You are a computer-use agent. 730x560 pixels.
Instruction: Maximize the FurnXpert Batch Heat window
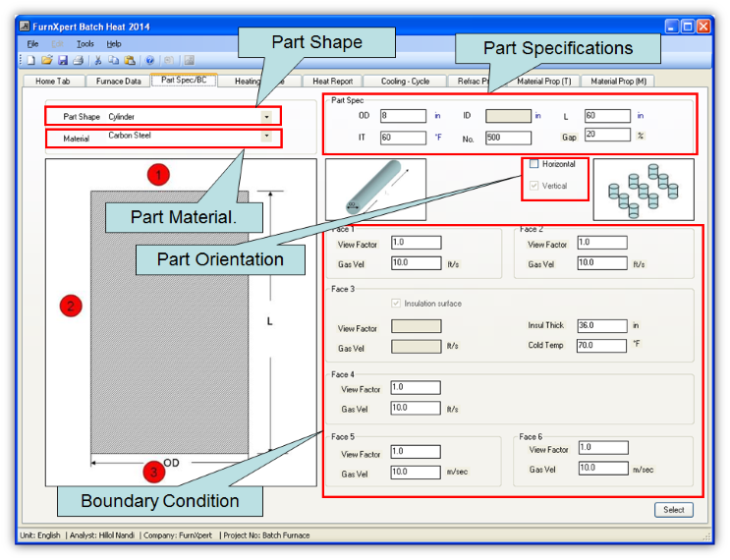tap(688, 27)
